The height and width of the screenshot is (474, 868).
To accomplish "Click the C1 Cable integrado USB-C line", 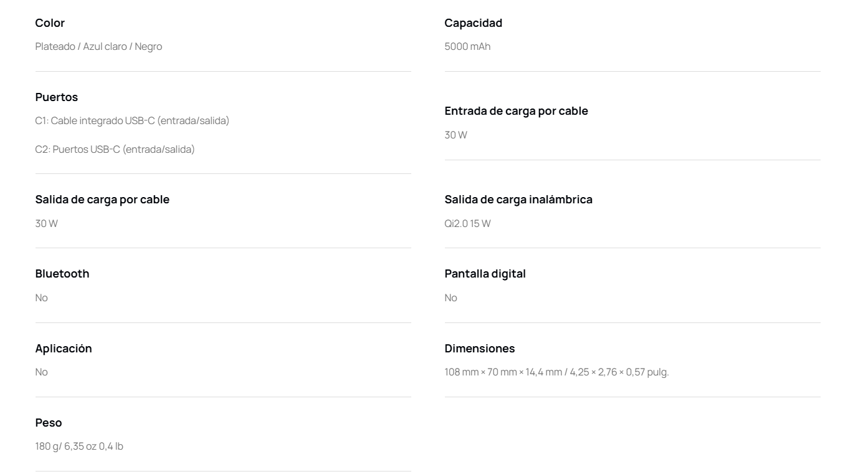I will [x=132, y=121].
